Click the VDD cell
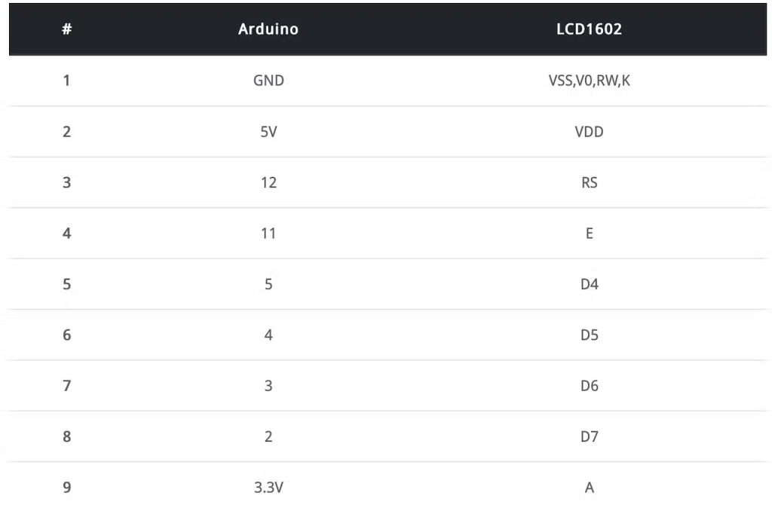The height and width of the screenshot is (532, 772). click(x=589, y=131)
